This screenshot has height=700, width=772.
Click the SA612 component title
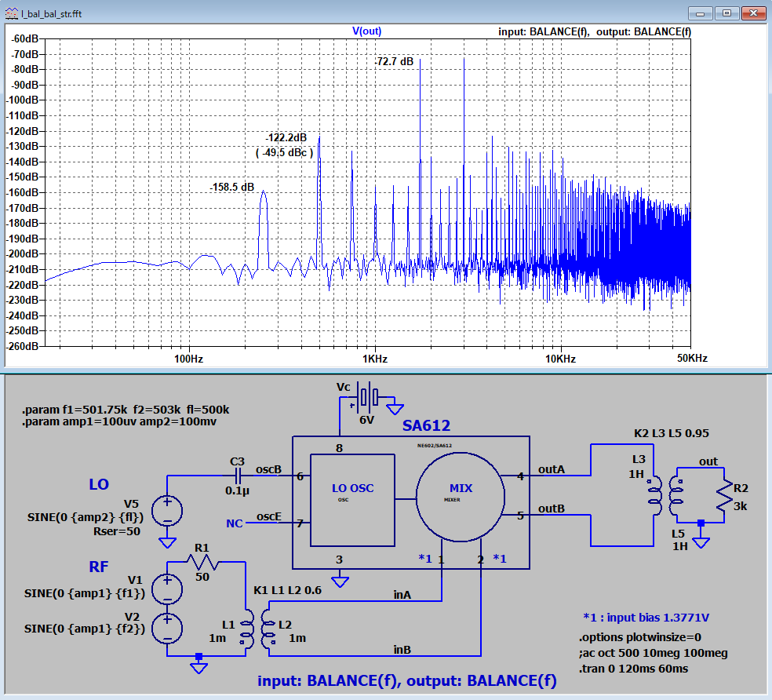pyautogui.click(x=426, y=425)
